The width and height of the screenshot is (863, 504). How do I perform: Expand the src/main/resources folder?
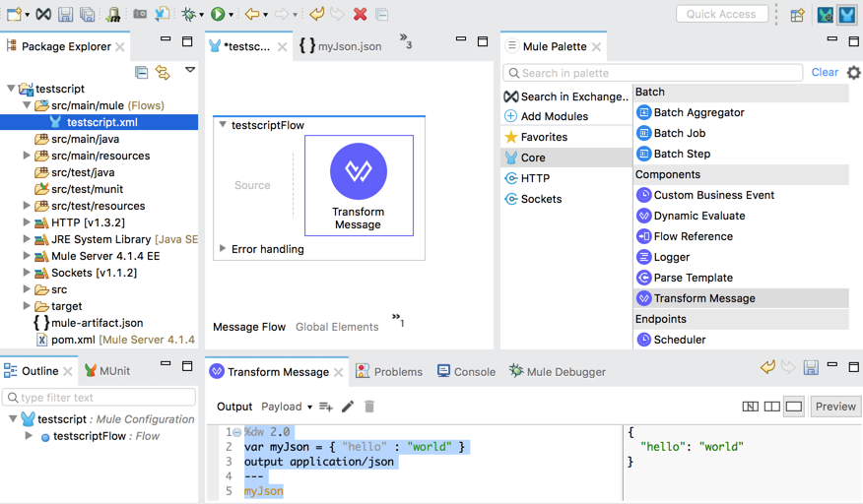click(27, 156)
